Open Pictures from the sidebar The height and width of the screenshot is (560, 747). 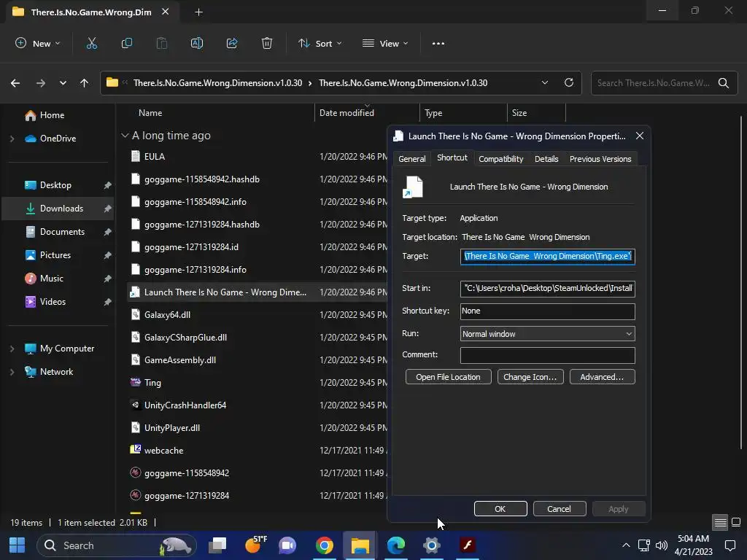(55, 255)
